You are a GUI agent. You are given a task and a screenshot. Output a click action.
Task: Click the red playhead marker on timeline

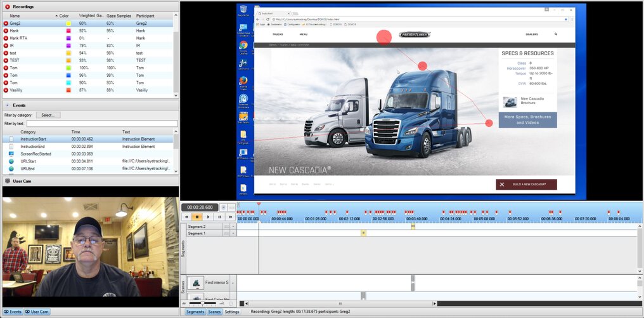259,204
